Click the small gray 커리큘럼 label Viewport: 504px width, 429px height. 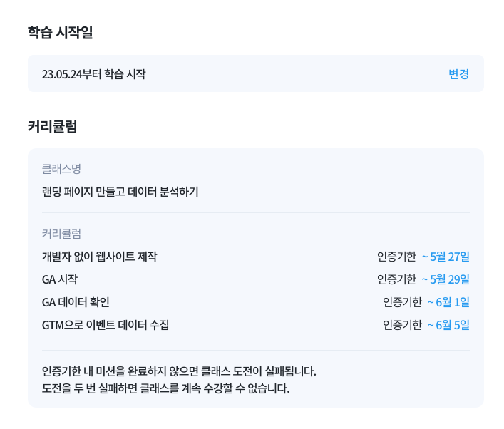pos(61,234)
